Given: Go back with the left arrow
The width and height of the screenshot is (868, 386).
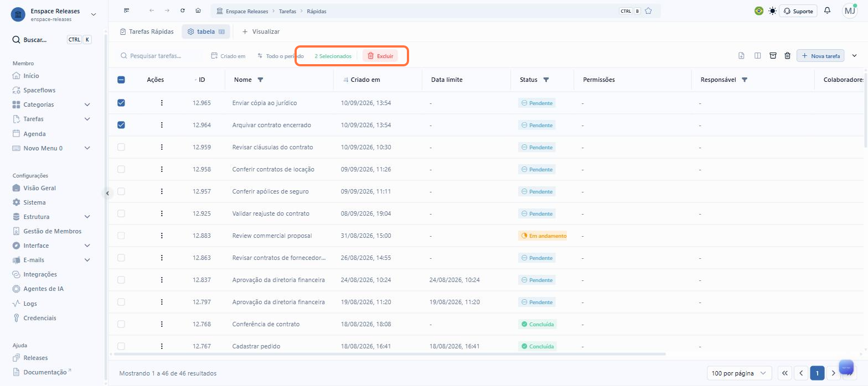Looking at the screenshot, I should pyautogui.click(x=152, y=11).
